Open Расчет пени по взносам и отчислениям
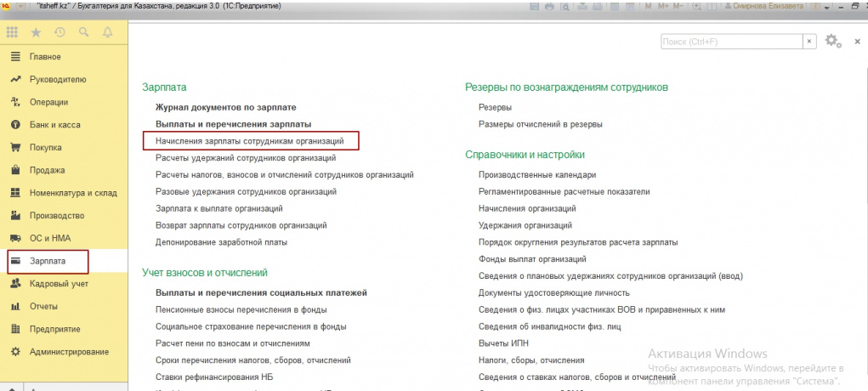This screenshot has width=868, height=391. pos(232,343)
